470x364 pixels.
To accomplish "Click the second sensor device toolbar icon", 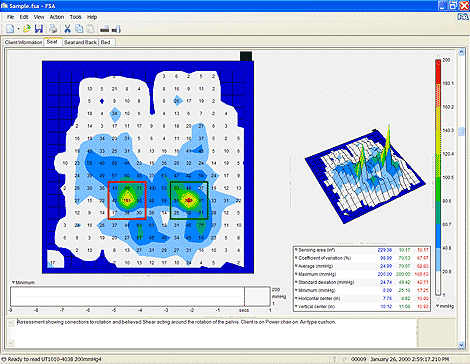I will click(x=116, y=29).
